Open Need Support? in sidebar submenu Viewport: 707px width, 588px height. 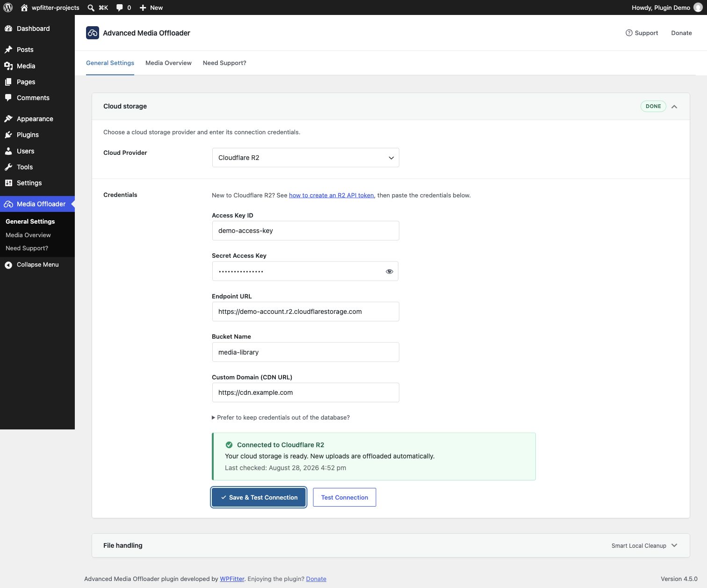click(x=27, y=248)
